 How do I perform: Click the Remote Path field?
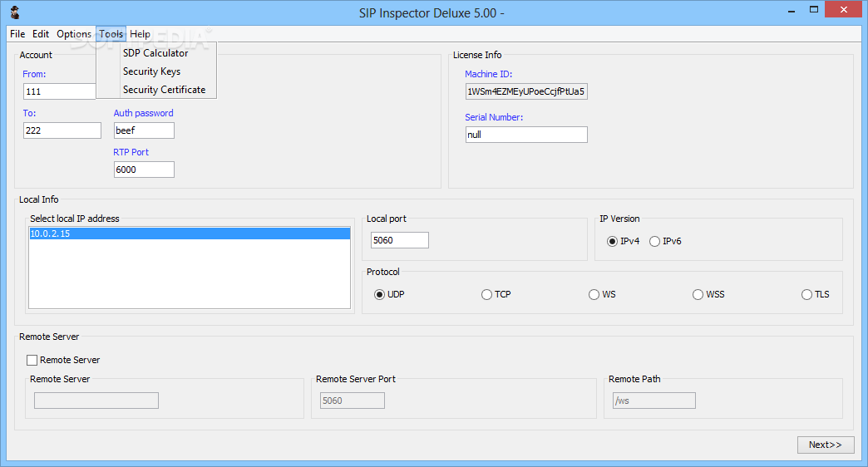tap(653, 401)
